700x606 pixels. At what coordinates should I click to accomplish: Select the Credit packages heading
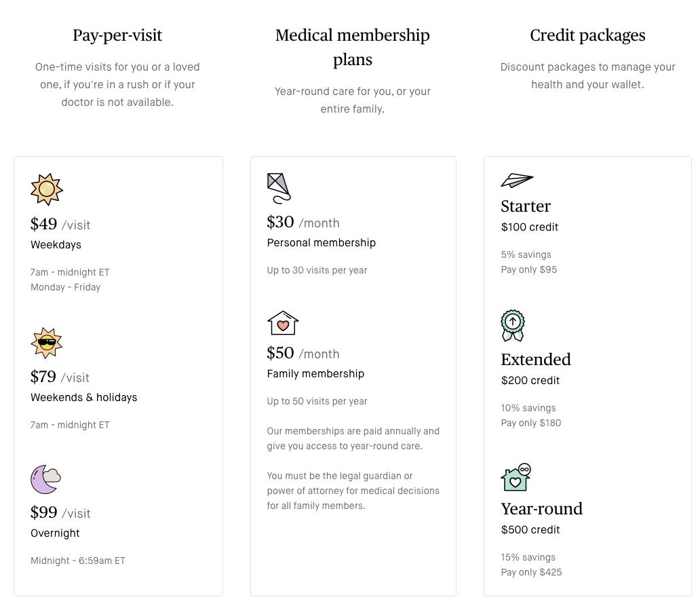click(587, 35)
